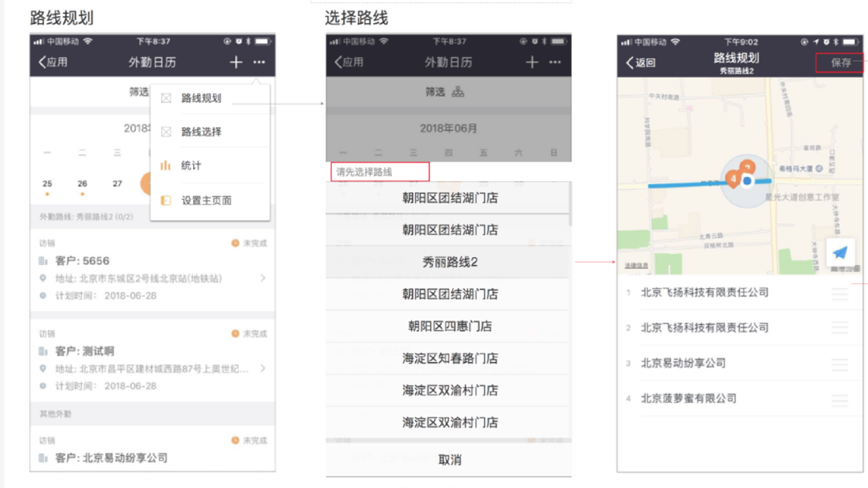
Task: Tap the 2018年06月 month label in middle phone
Action: [449, 128]
